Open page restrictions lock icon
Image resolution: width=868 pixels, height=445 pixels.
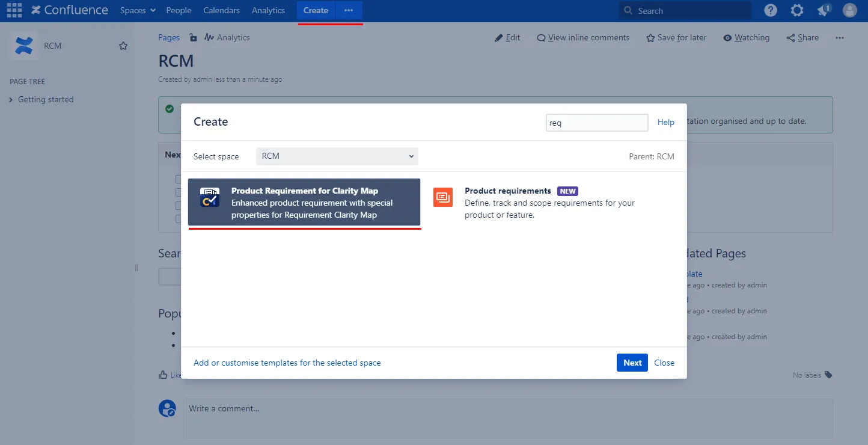tap(193, 37)
